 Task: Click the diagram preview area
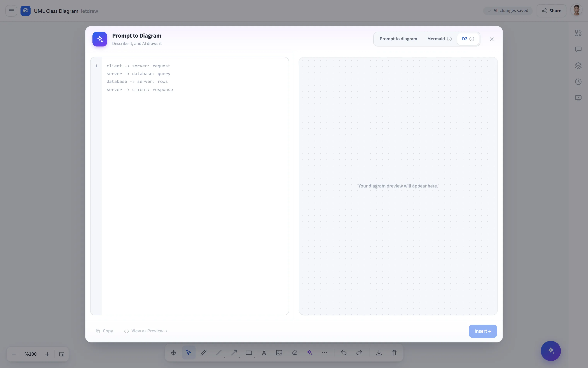pyautogui.click(x=398, y=186)
